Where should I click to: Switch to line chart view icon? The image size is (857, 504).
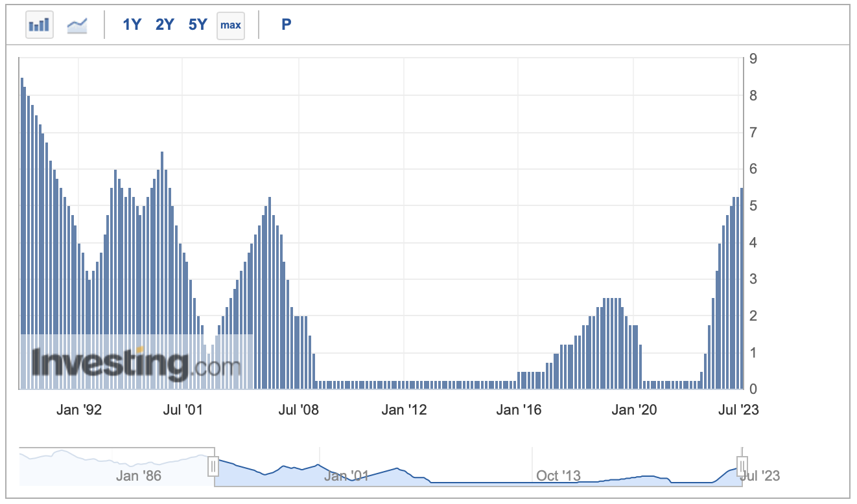coord(77,25)
